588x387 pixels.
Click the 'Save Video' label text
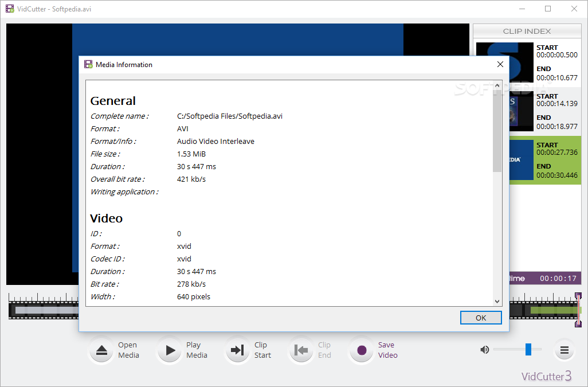pos(388,350)
